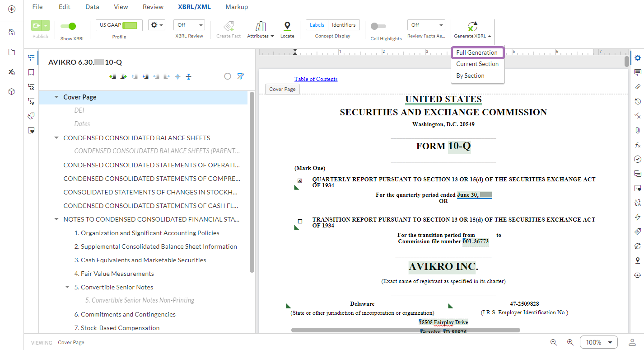Click the outline filter icon
The image size is (644, 350).
[241, 76]
